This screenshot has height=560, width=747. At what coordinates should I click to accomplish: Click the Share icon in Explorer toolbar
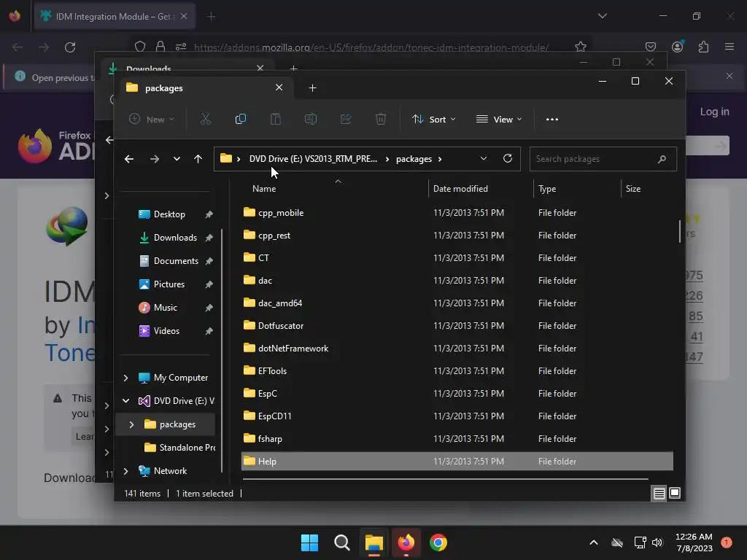pyautogui.click(x=345, y=119)
